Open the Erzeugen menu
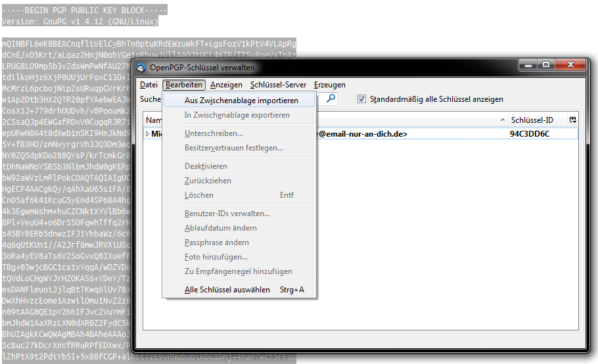598x364 pixels. [x=329, y=85]
